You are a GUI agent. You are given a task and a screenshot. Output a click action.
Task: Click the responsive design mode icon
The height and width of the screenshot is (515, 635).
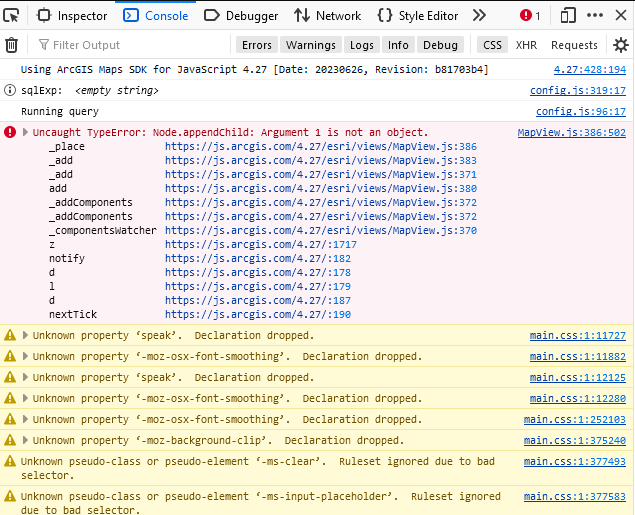tap(568, 16)
